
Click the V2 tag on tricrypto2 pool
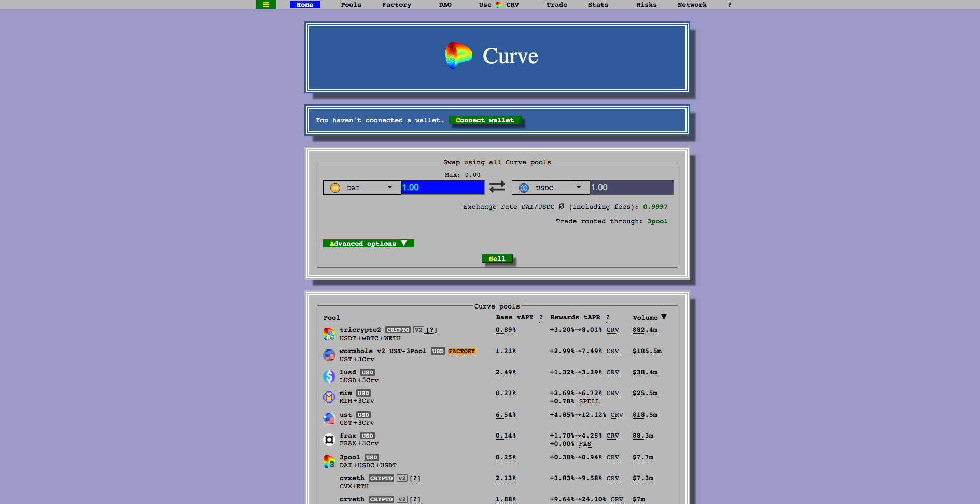(418, 330)
